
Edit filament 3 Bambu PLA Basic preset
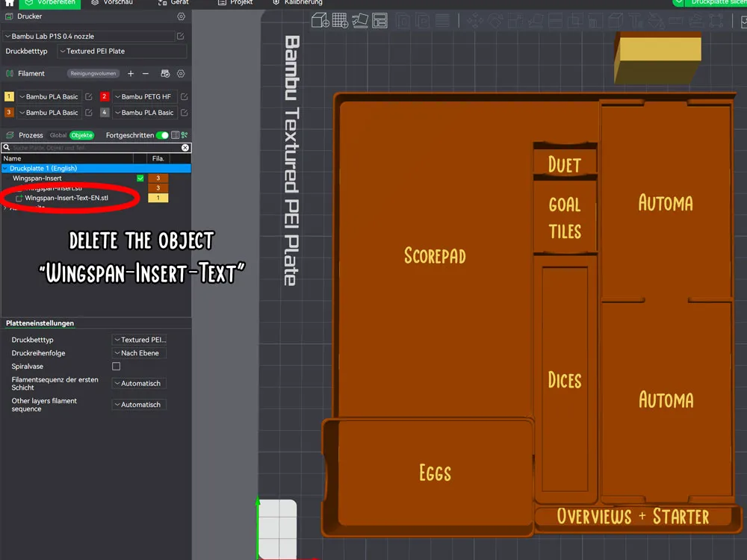(x=89, y=113)
